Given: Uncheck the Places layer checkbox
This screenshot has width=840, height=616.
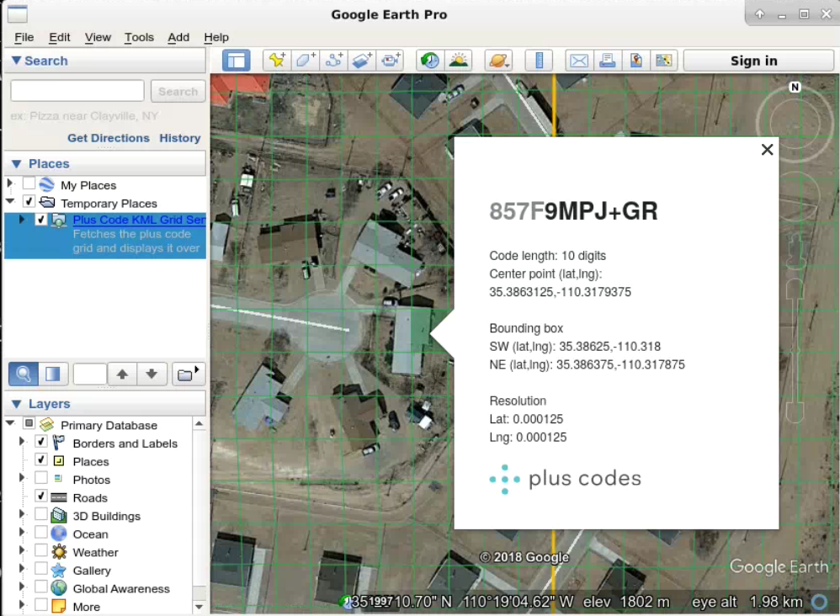Looking at the screenshot, I should 40,459.
